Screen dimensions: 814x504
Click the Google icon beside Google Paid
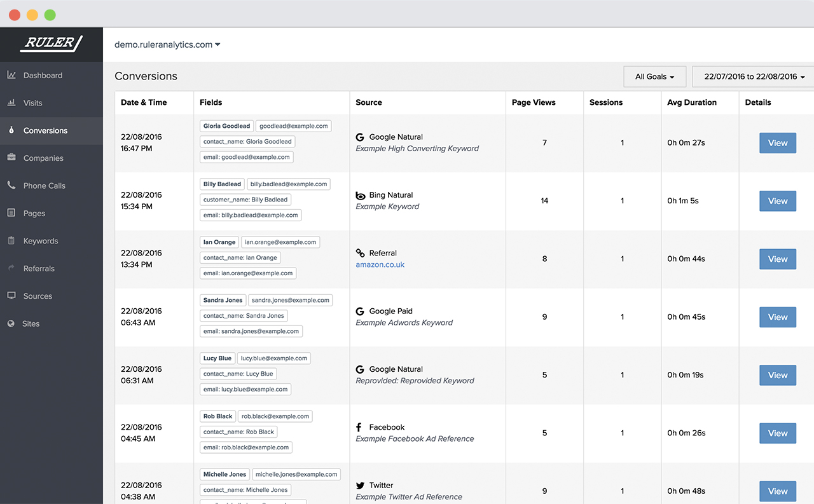pyautogui.click(x=360, y=311)
